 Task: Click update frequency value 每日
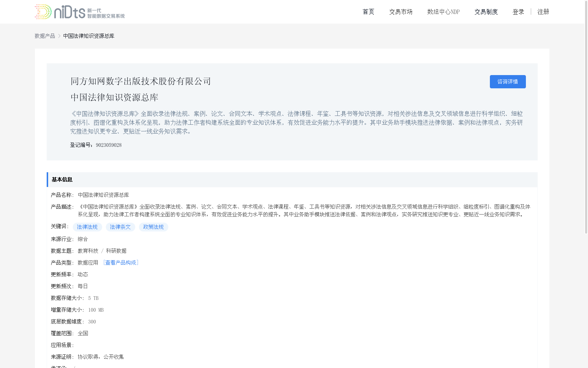pyautogui.click(x=83, y=286)
